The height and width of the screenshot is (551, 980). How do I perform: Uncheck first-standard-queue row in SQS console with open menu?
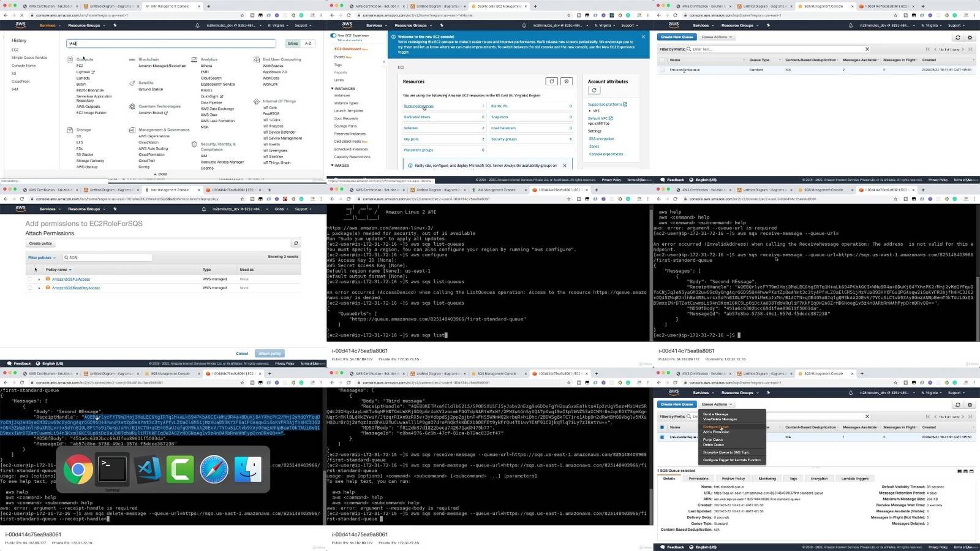tap(662, 437)
